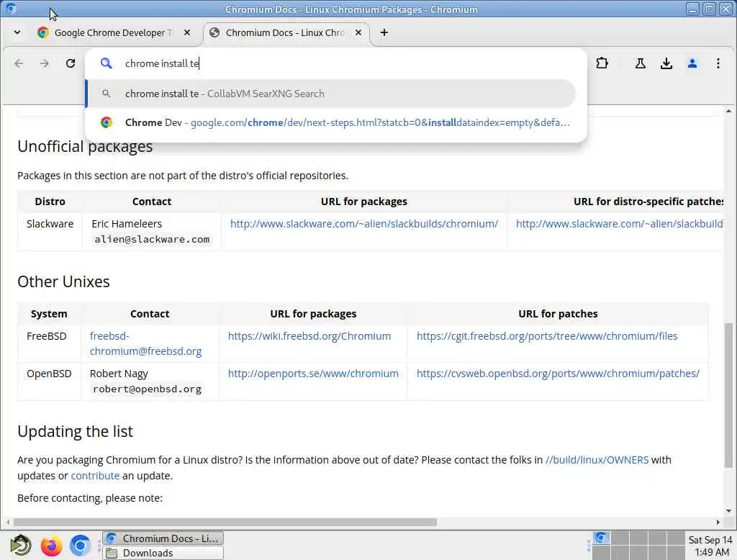This screenshot has height=560, width=737.
Task: Open the Downloads toolbar icon
Action: (x=666, y=63)
